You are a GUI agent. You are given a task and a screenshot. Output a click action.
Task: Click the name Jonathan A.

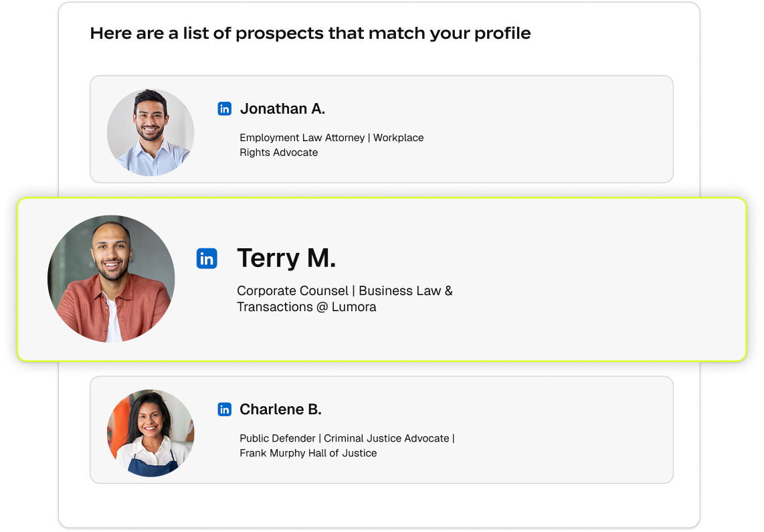tap(282, 108)
